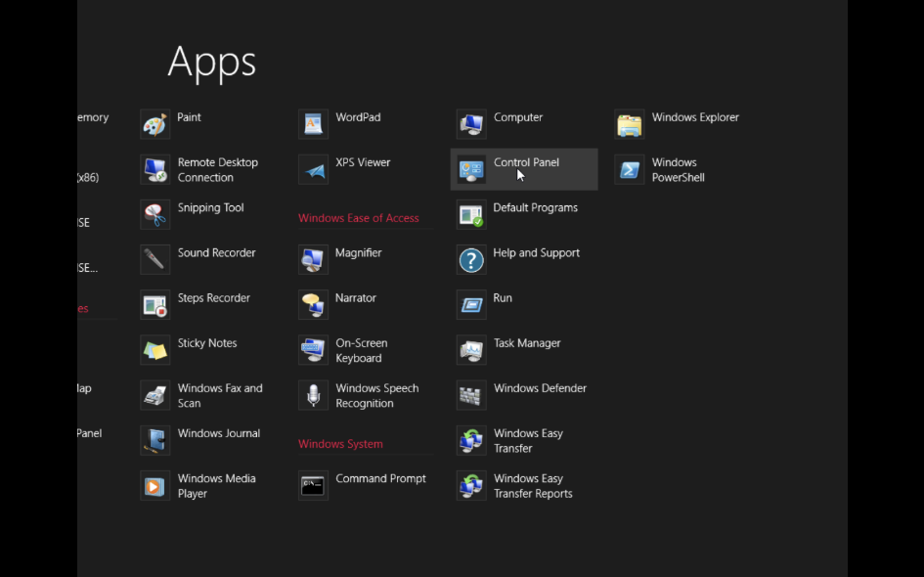Launch Remote Desktop Connection icon
The image size is (924, 577).
(155, 170)
